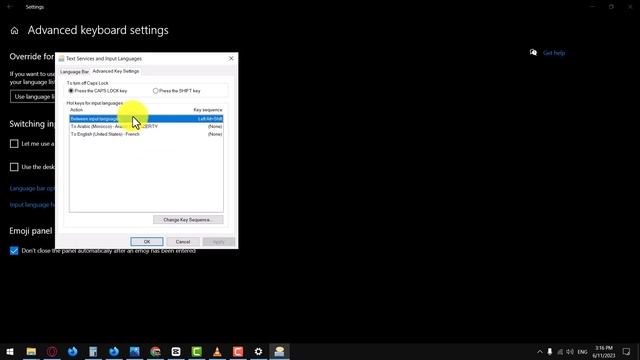Confirm the dialog with OK

coord(147,242)
